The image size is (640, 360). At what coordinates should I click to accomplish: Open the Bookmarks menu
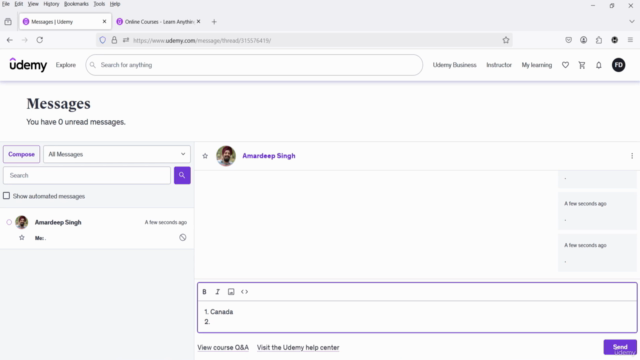76,4
